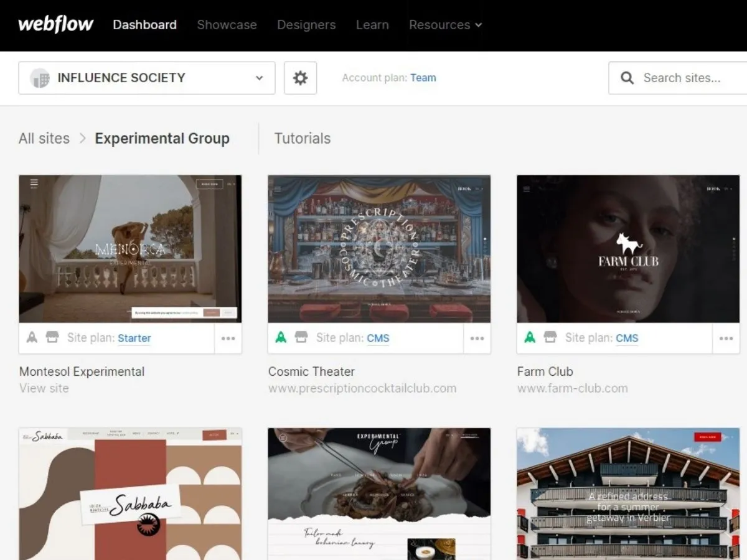747x560 pixels.
Task: Click the CMS plan link for Cosmic Theater
Action: coord(378,338)
